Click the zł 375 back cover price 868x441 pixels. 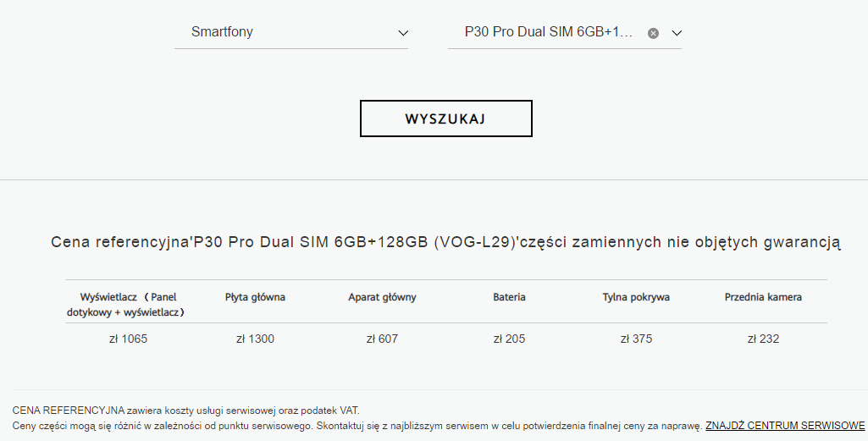[636, 339]
